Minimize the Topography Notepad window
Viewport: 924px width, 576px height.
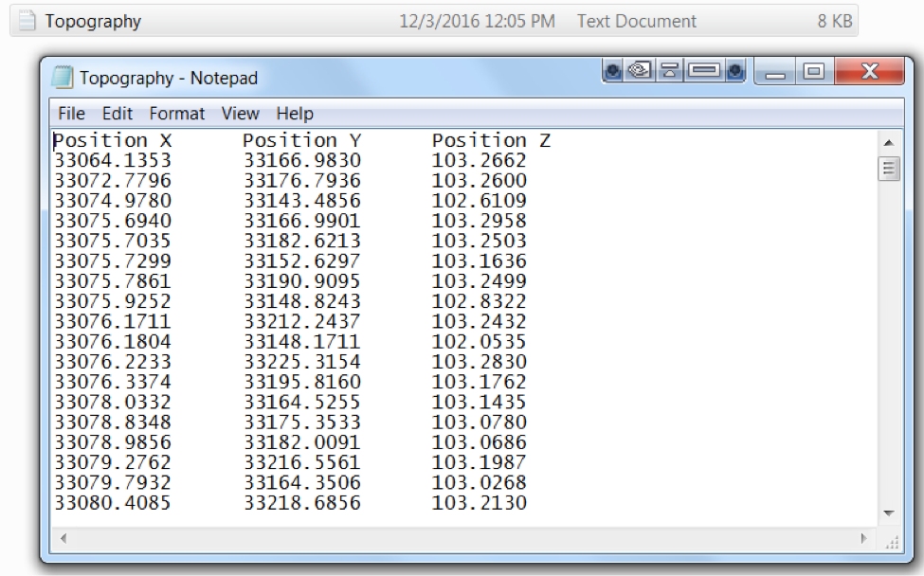click(775, 72)
